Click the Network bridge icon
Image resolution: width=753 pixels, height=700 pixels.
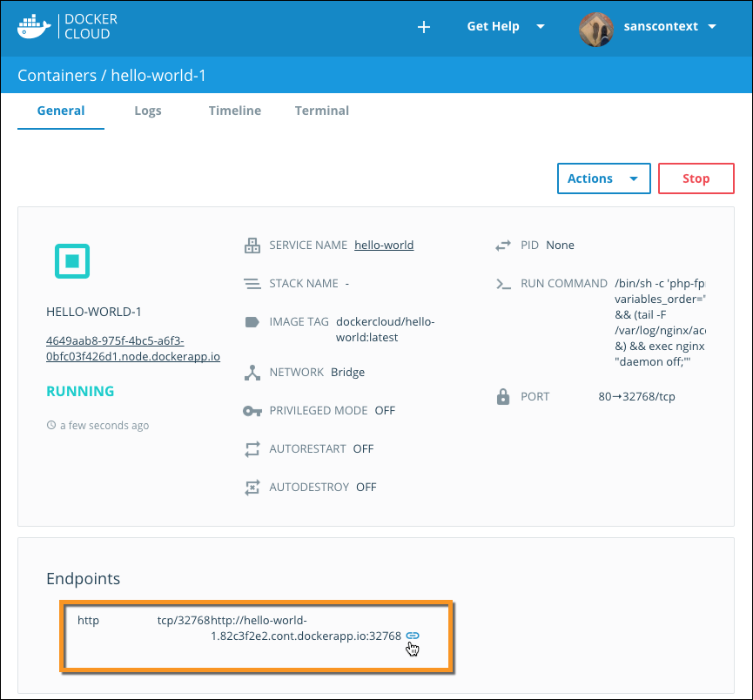[x=252, y=373]
